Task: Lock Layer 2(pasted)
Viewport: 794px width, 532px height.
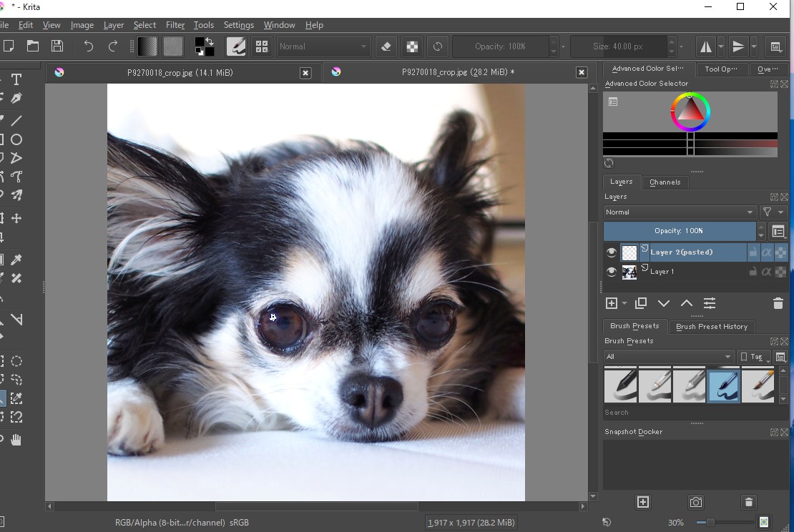Action: (x=753, y=252)
